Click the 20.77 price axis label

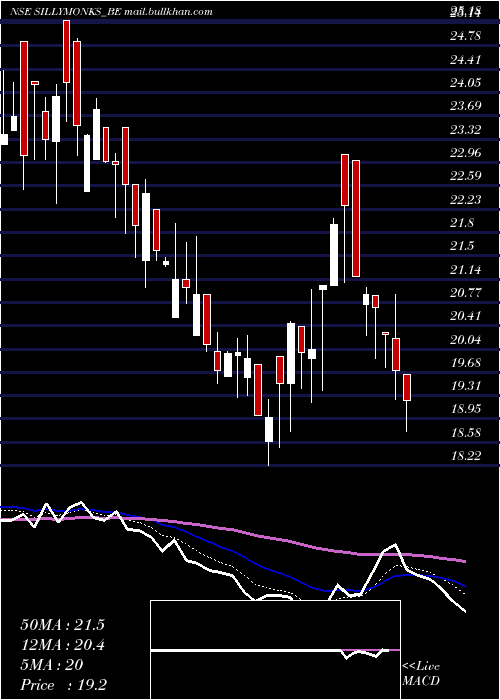coord(466,292)
